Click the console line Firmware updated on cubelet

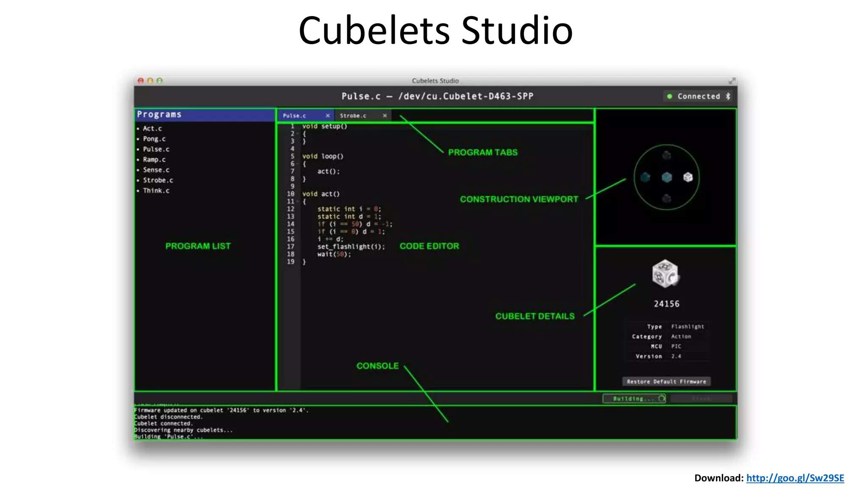[x=221, y=410]
